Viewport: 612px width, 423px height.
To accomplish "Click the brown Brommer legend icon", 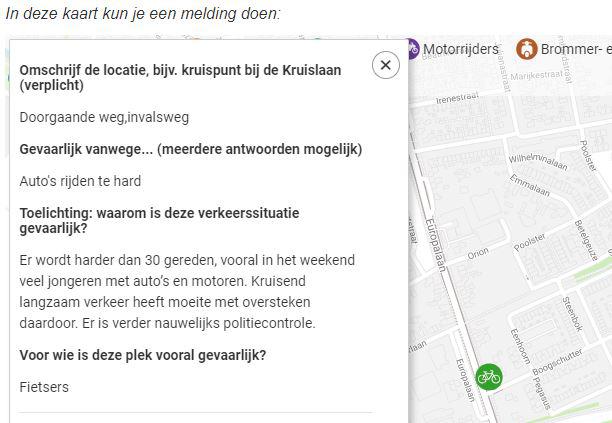I will pos(526,49).
